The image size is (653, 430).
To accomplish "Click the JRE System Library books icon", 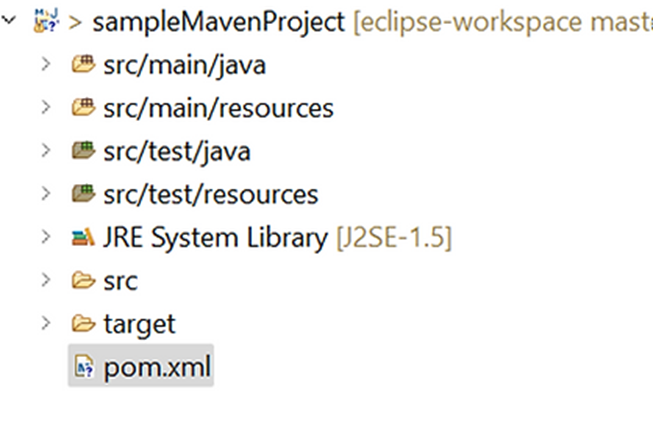I will tap(83, 237).
